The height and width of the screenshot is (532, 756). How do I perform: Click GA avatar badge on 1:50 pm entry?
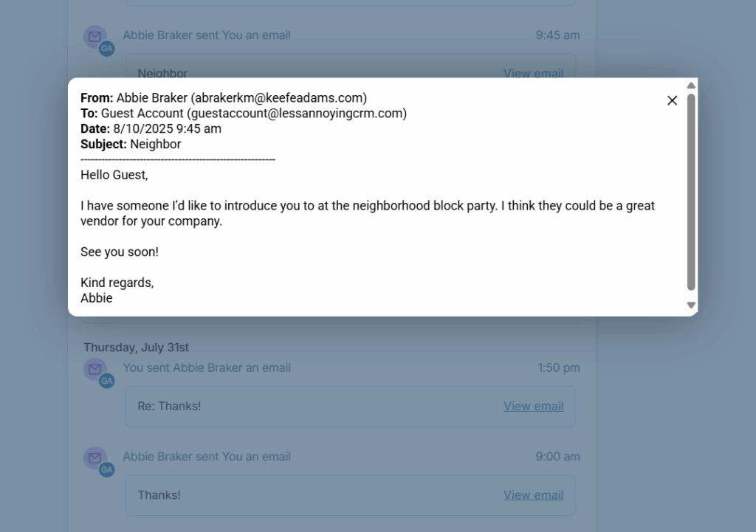click(x=107, y=381)
